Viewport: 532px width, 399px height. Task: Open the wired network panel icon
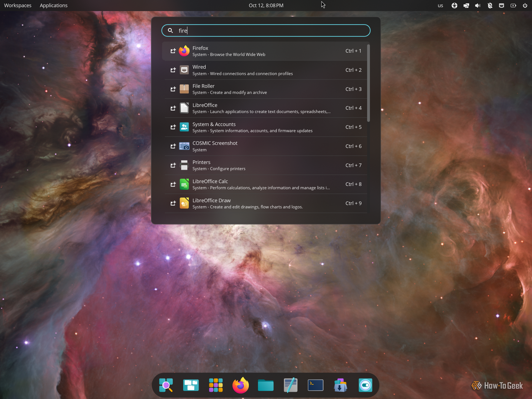pos(502,6)
